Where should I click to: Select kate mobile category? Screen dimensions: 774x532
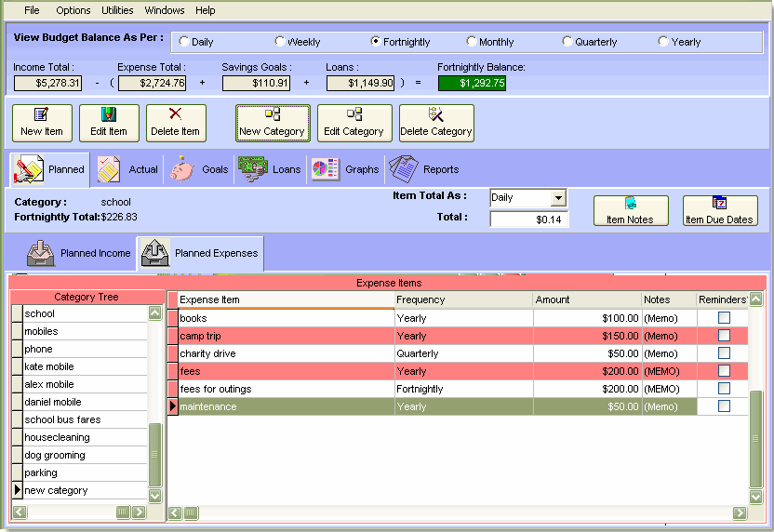point(85,366)
